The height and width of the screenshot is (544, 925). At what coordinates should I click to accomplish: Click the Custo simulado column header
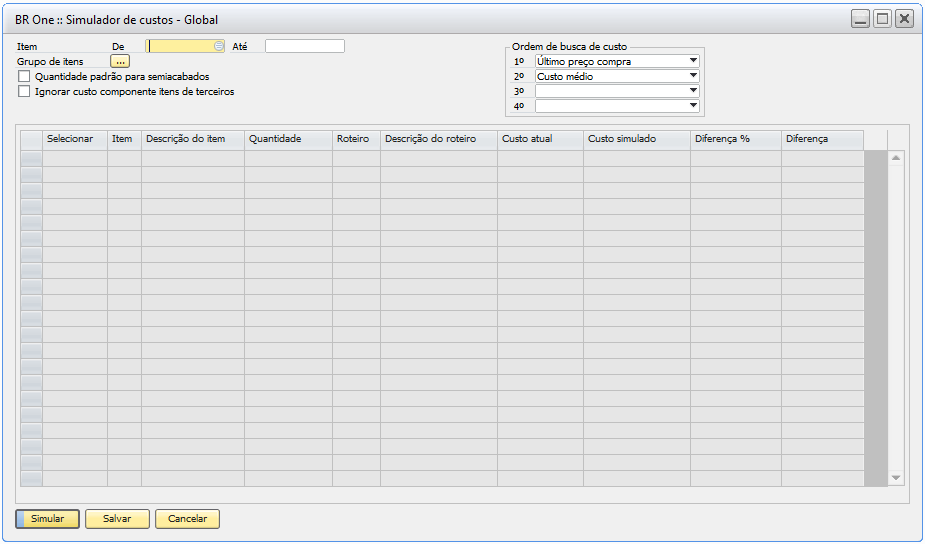pyautogui.click(x=636, y=139)
